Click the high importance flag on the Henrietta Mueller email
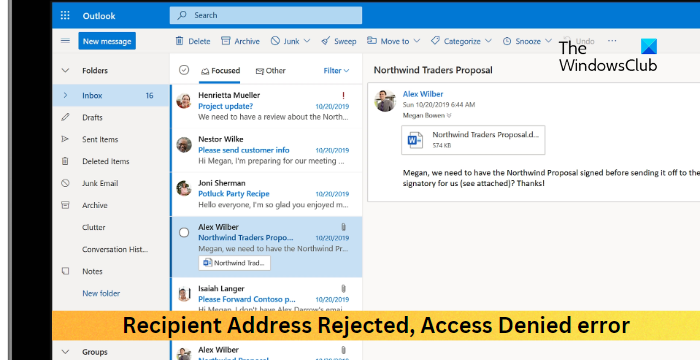The height and width of the screenshot is (360, 700). point(343,95)
